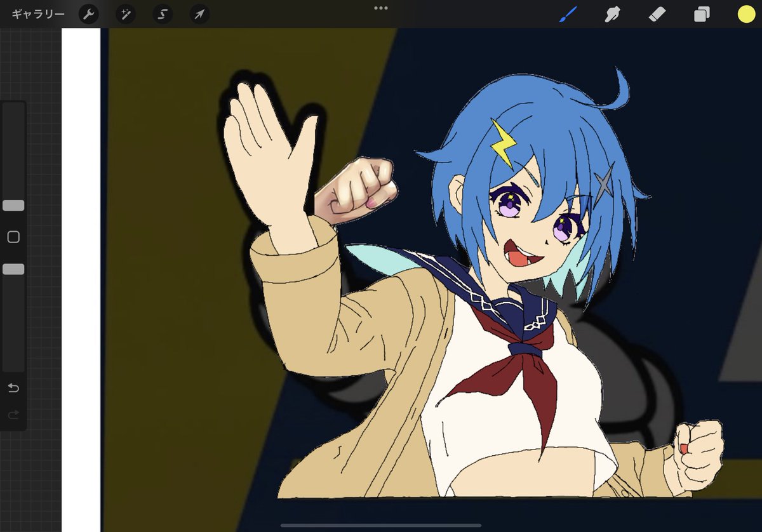Open the Actions wrench menu
The image size is (762, 532).
[x=88, y=14]
